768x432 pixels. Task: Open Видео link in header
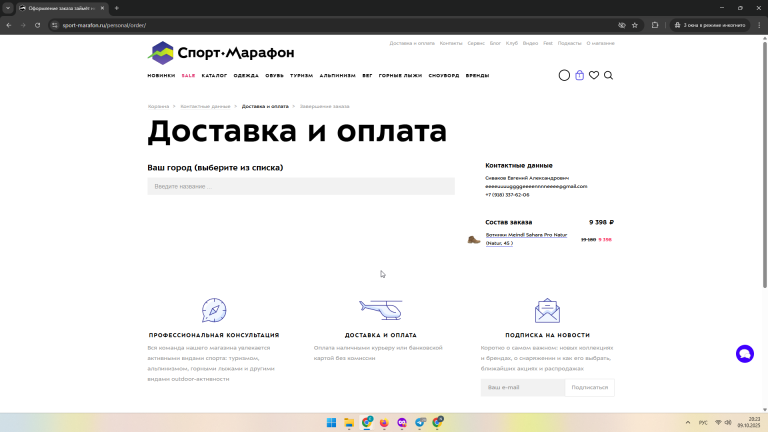[x=530, y=43]
